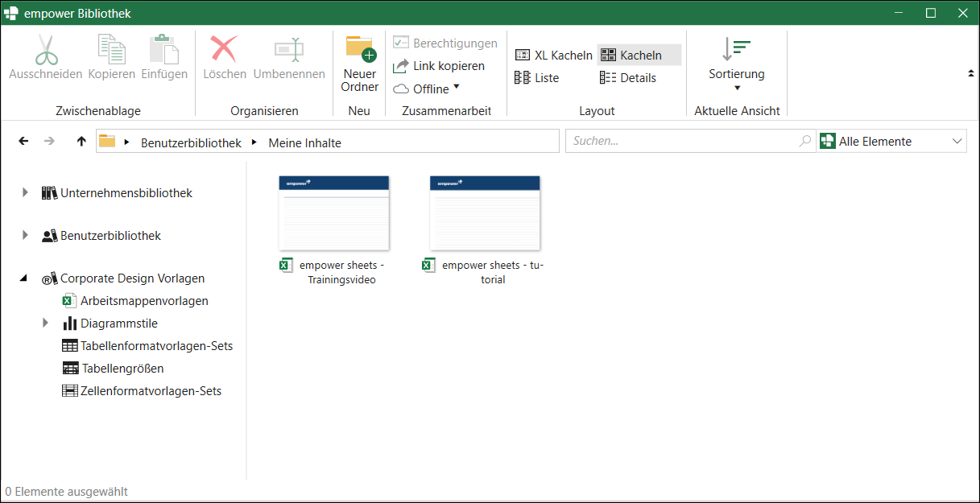Expand breadcrumb arrow before Benutzerbibliothek

[127, 142]
